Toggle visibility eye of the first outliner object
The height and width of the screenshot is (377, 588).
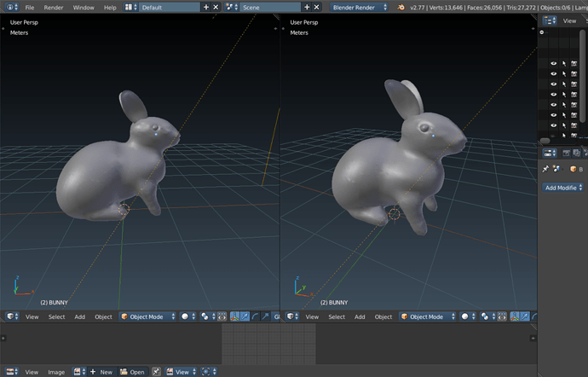pyautogui.click(x=553, y=63)
